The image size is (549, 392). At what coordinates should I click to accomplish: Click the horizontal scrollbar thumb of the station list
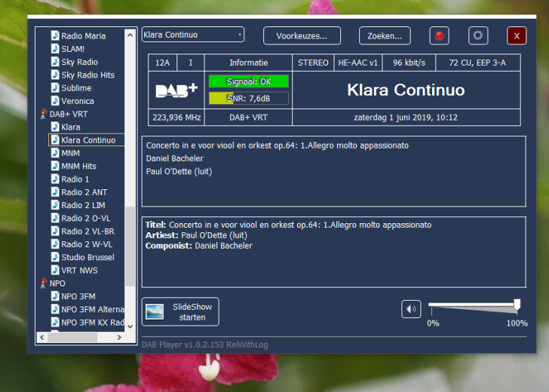[x=72, y=338]
